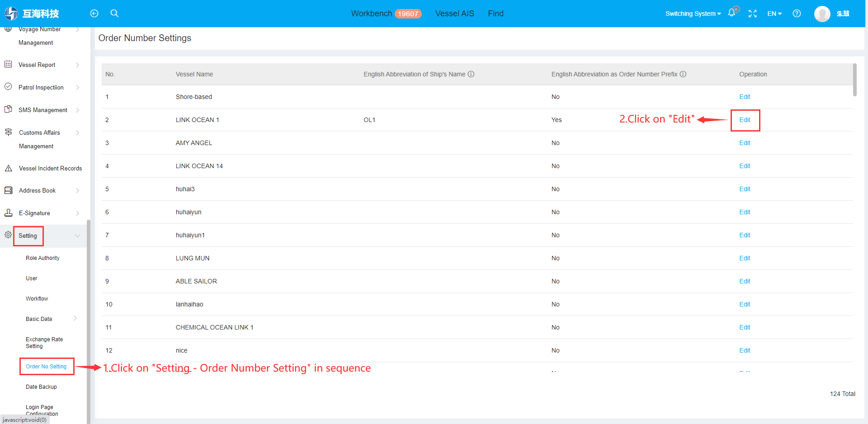
Task: Expand SMS Management chevron
Action: click(77, 110)
